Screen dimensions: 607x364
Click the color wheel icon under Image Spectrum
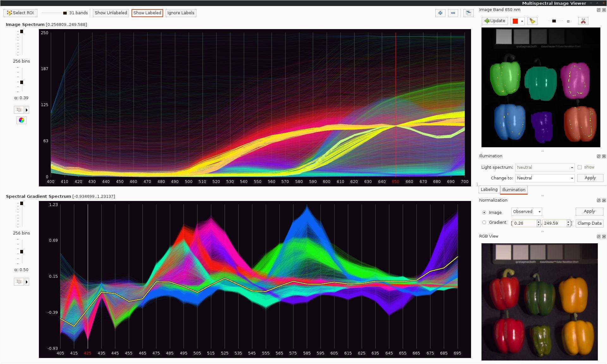(x=21, y=120)
